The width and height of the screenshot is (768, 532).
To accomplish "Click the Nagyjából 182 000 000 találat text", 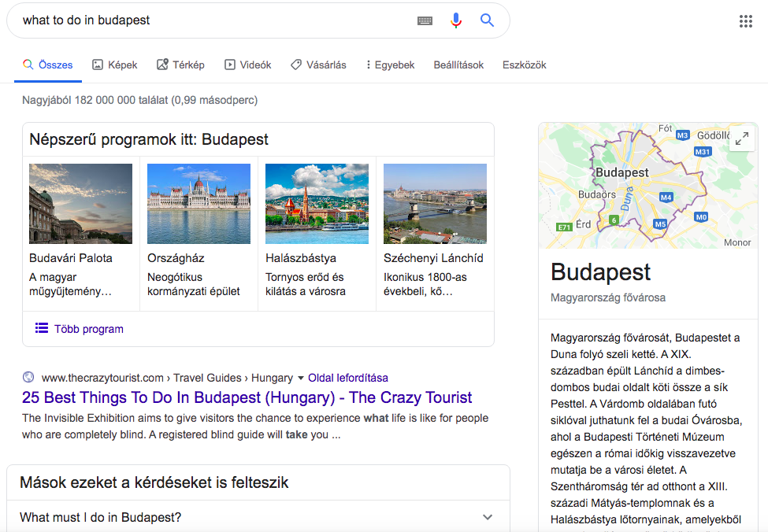I will point(139,100).
